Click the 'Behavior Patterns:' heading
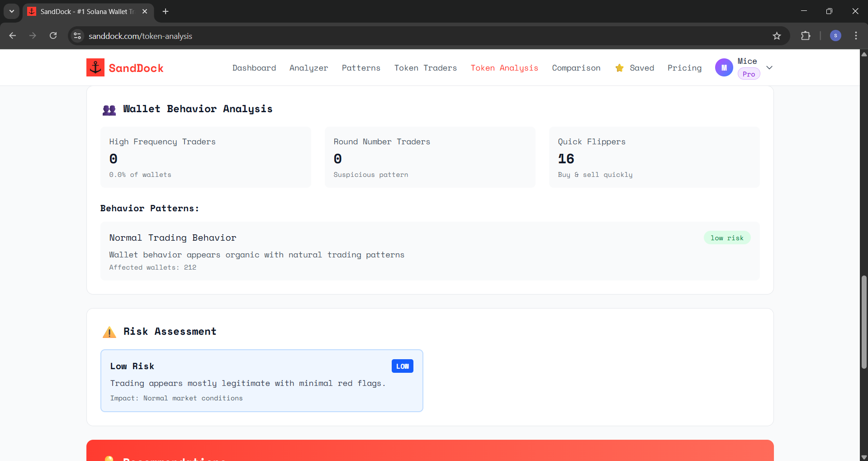Viewport: 868px width, 461px height. pos(150,208)
